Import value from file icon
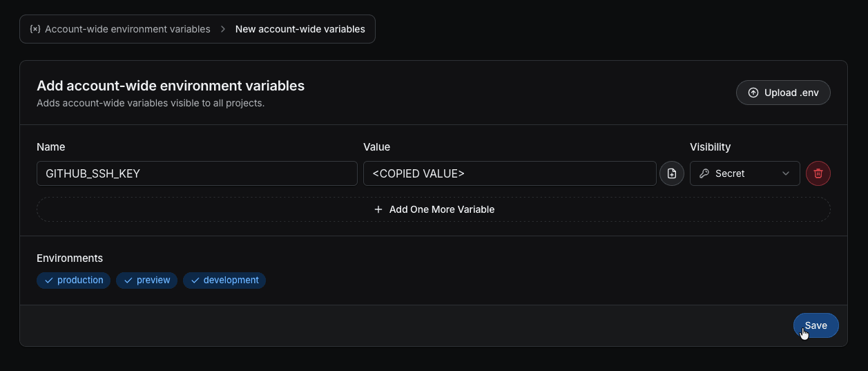 [x=672, y=173]
